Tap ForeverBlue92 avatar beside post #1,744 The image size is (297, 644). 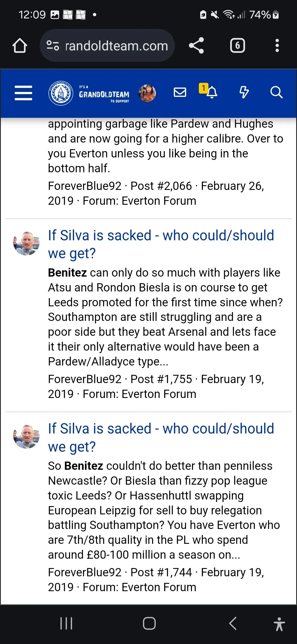point(26,436)
